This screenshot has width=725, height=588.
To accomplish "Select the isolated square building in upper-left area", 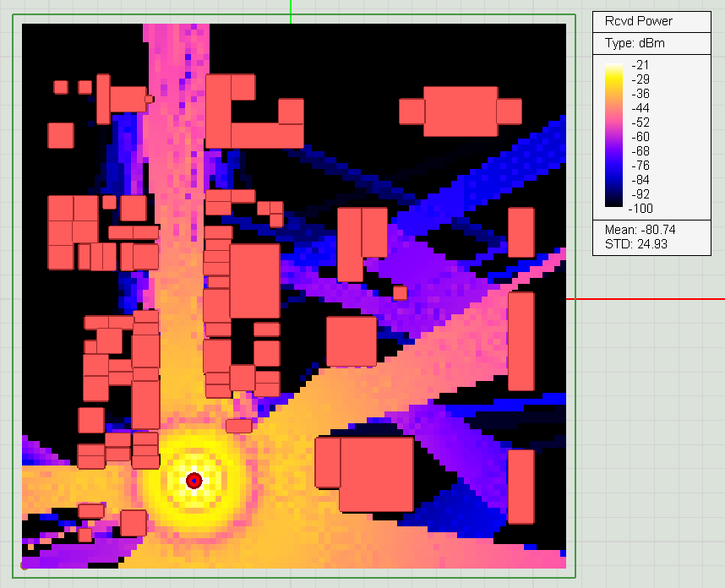I will (x=61, y=136).
